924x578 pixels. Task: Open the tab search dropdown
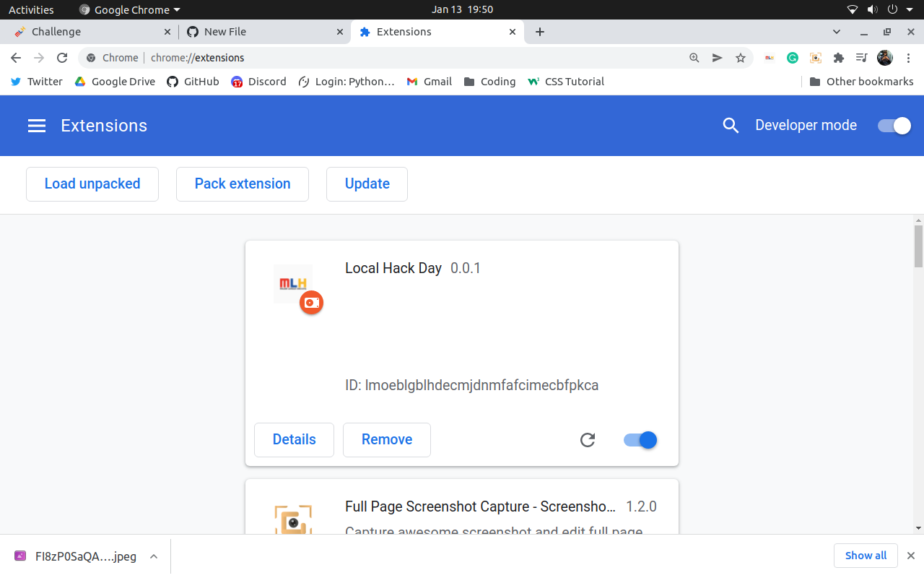[x=837, y=32]
